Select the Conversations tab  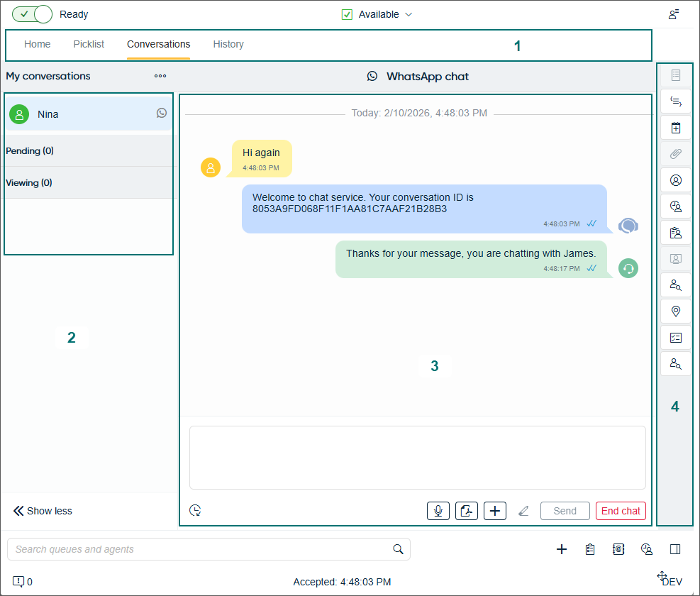pos(158,44)
